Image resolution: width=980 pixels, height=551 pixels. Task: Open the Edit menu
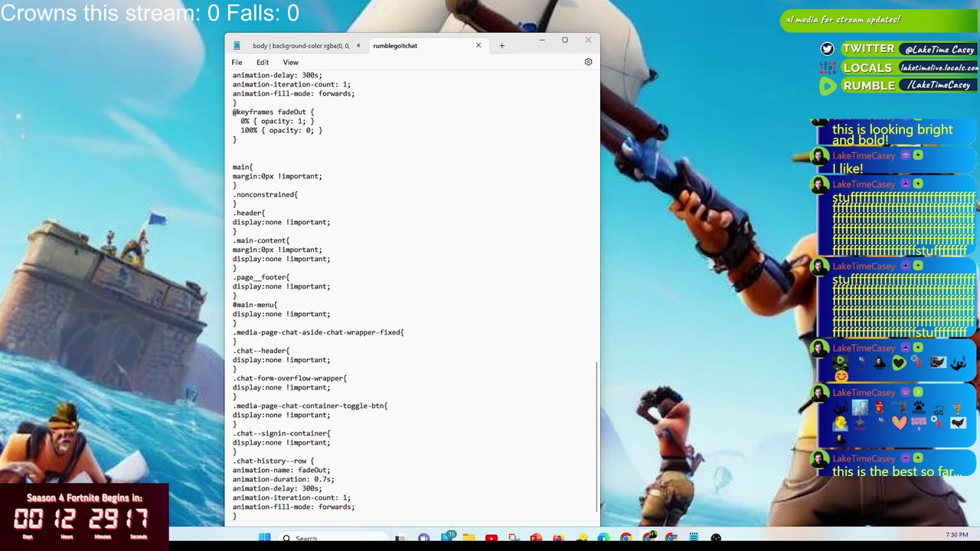click(263, 62)
